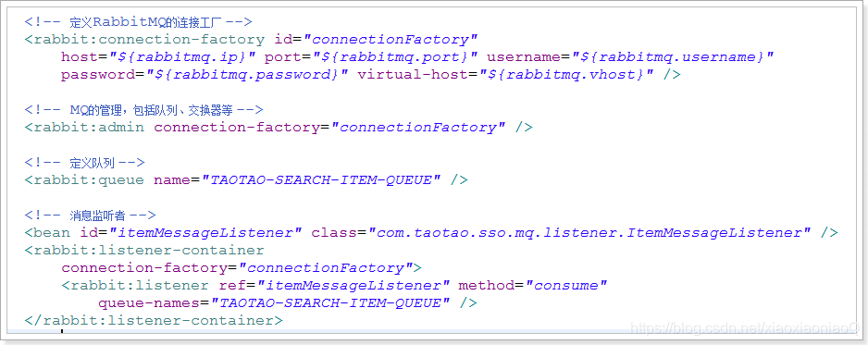
Task: Click the comment defining the queue
Action: (85, 163)
